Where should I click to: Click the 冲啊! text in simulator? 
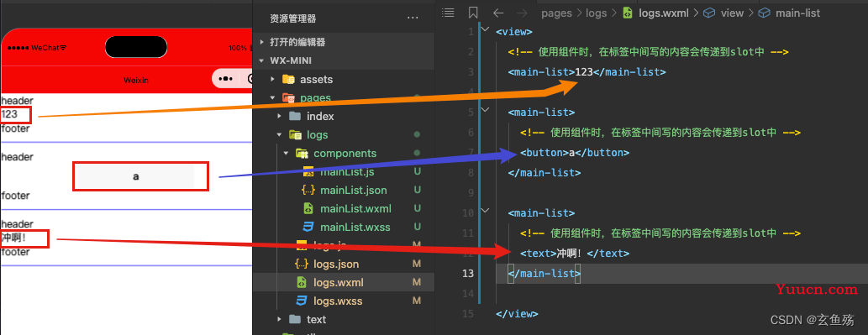[13, 238]
